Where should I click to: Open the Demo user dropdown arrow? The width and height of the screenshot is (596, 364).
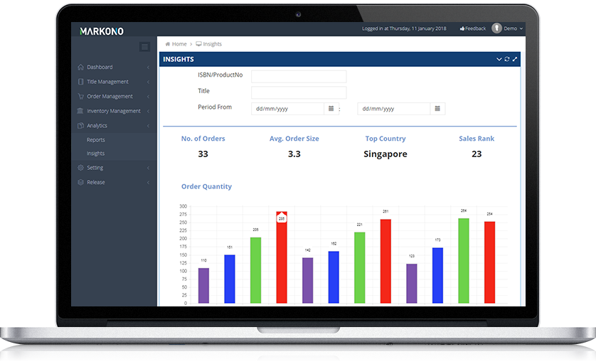click(x=521, y=28)
